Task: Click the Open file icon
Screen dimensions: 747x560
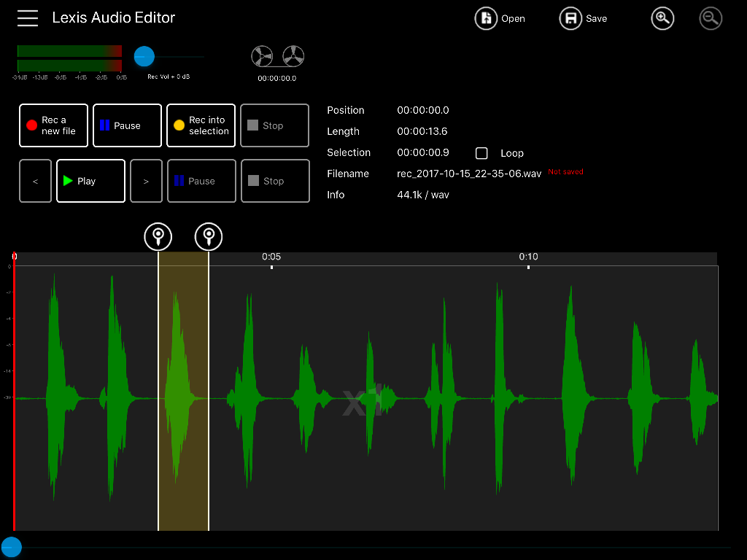Action: pos(486,18)
